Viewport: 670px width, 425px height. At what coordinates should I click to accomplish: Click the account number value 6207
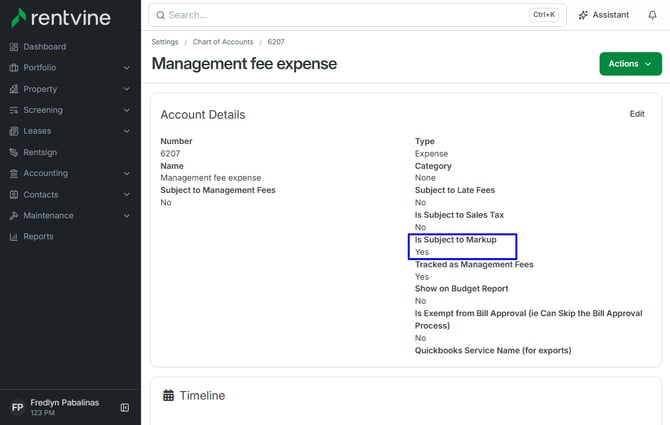click(x=170, y=153)
